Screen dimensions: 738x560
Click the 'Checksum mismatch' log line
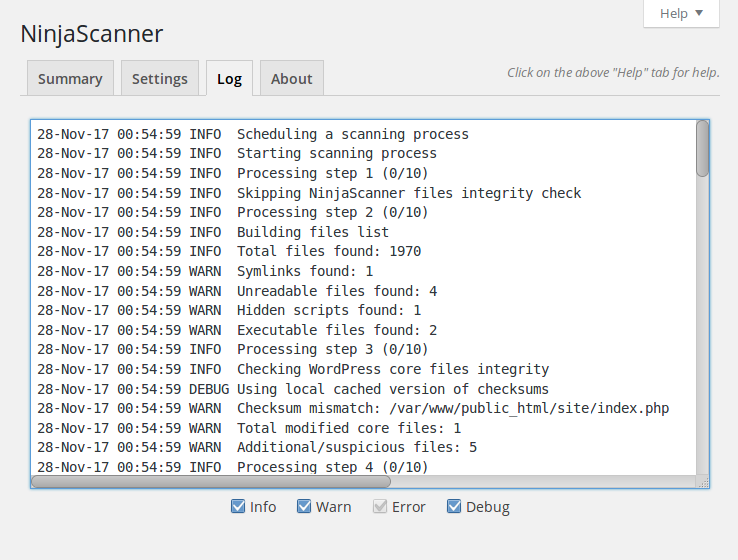[453, 408]
